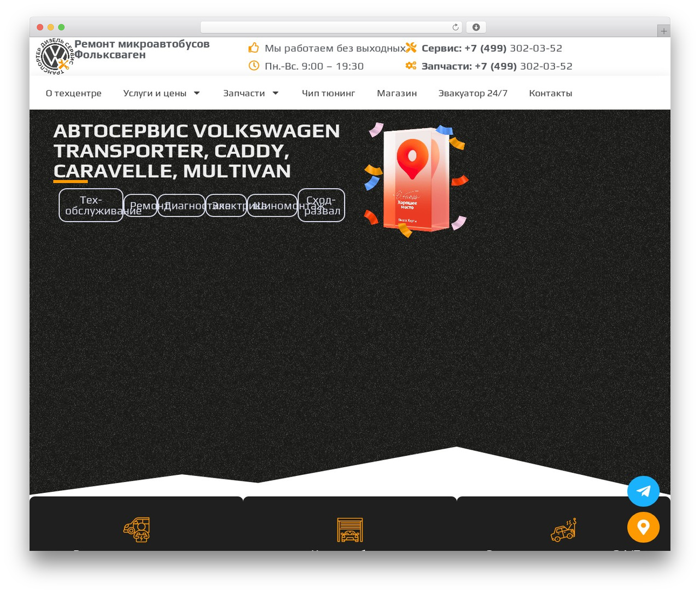700x593 pixels.
Task: Click the orange map pin floating button
Action: [643, 527]
